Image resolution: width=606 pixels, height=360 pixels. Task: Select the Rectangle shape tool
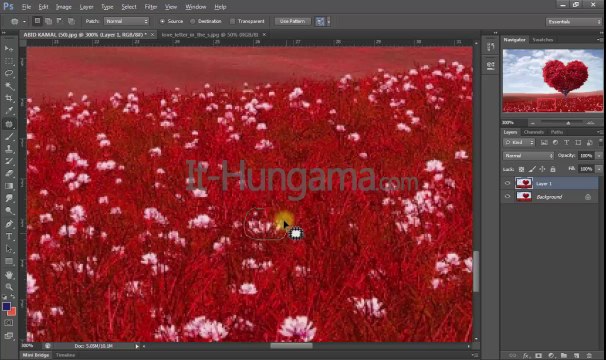coord(9,261)
